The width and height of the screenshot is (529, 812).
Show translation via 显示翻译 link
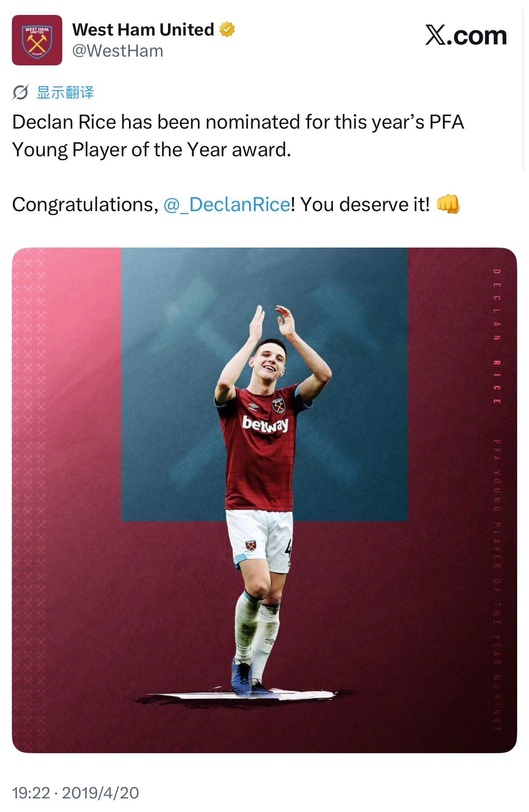point(65,93)
